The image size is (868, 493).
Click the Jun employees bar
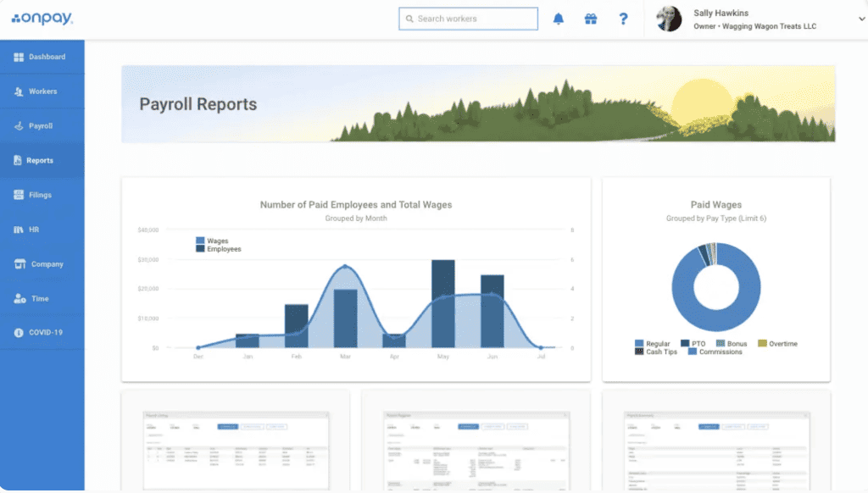coord(492,311)
